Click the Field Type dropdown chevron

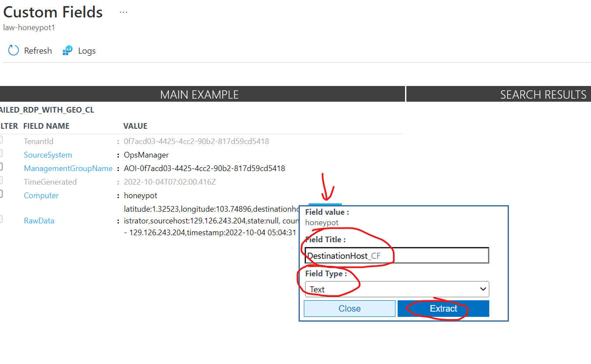pyautogui.click(x=483, y=289)
